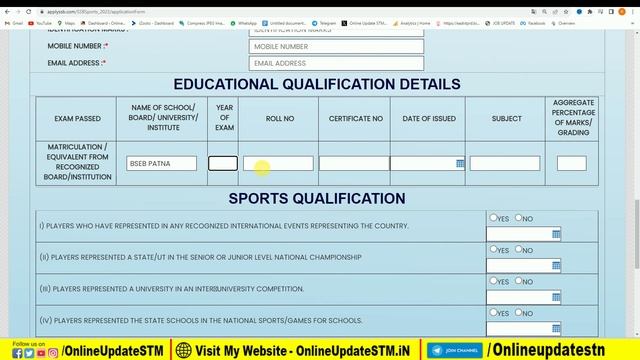Click the Email Address input field
The height and width of the screenshot is (360, 640).
point(336,63)
